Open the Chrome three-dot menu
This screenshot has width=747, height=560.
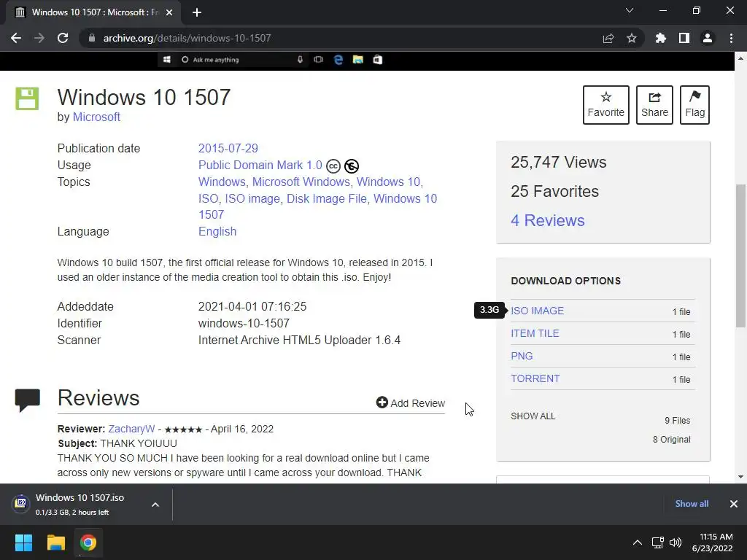731,38
